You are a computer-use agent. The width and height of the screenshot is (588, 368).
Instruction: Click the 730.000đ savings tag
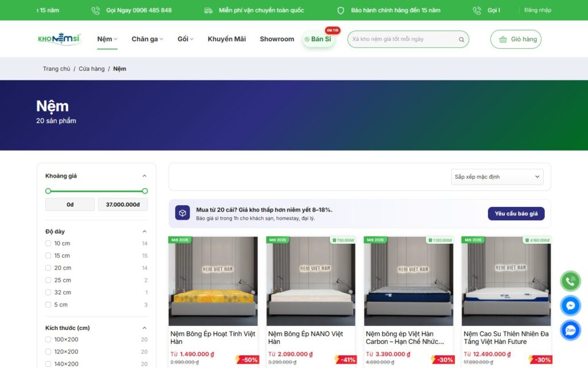(x=343, y=240)
